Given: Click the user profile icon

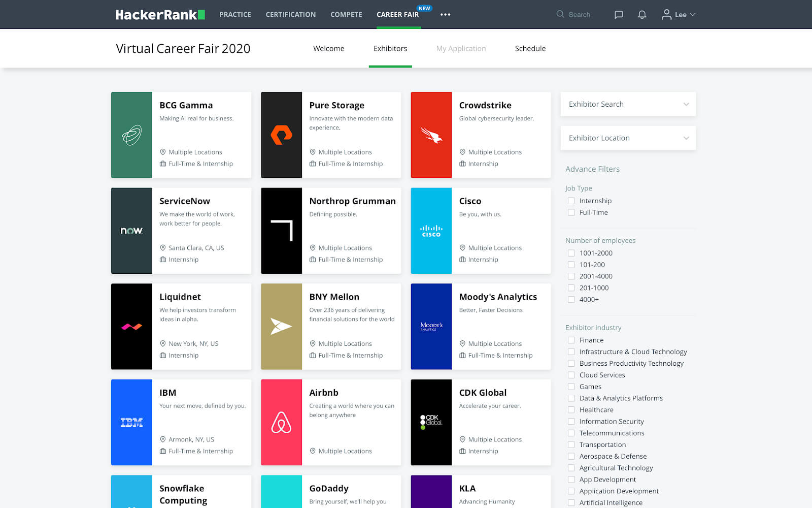Looking at the screenshot, I should tap(666, 15).
